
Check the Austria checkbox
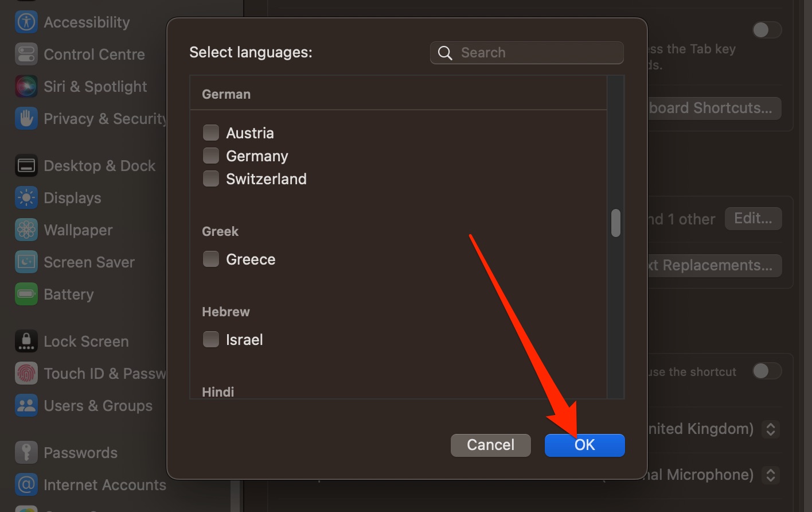point(211,133)
